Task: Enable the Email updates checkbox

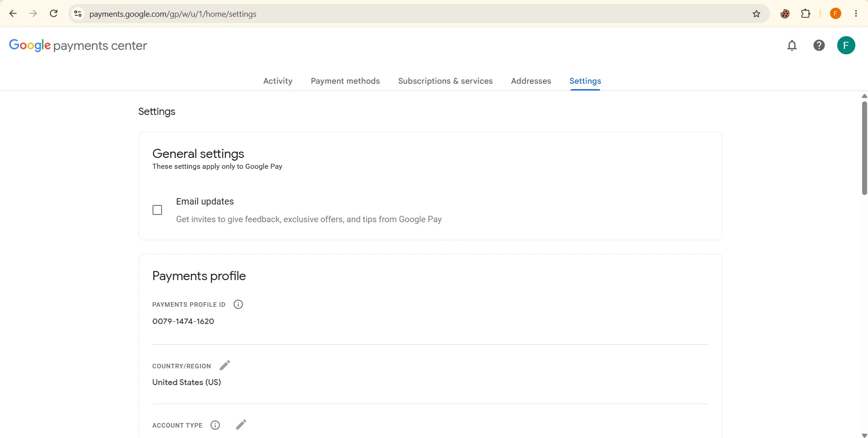Action: [x=157, y=210]
